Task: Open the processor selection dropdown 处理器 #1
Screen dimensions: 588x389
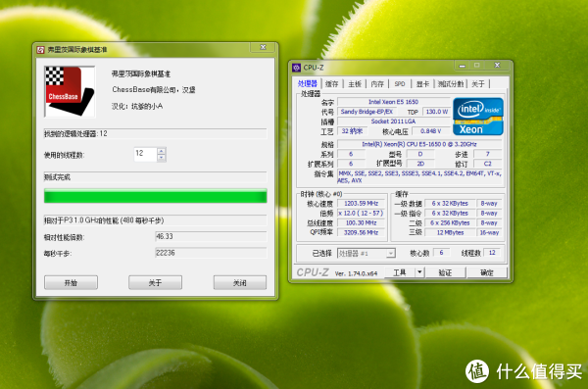Action: pos(366,254)
